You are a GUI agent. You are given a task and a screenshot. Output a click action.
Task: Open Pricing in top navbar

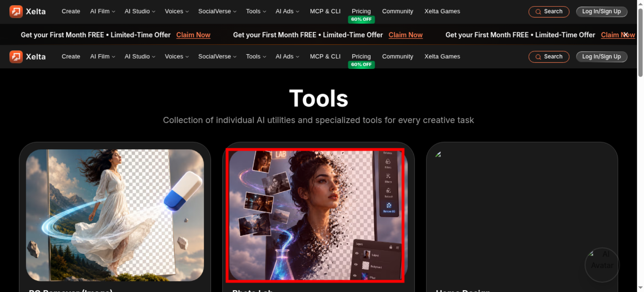click(361, 11)
